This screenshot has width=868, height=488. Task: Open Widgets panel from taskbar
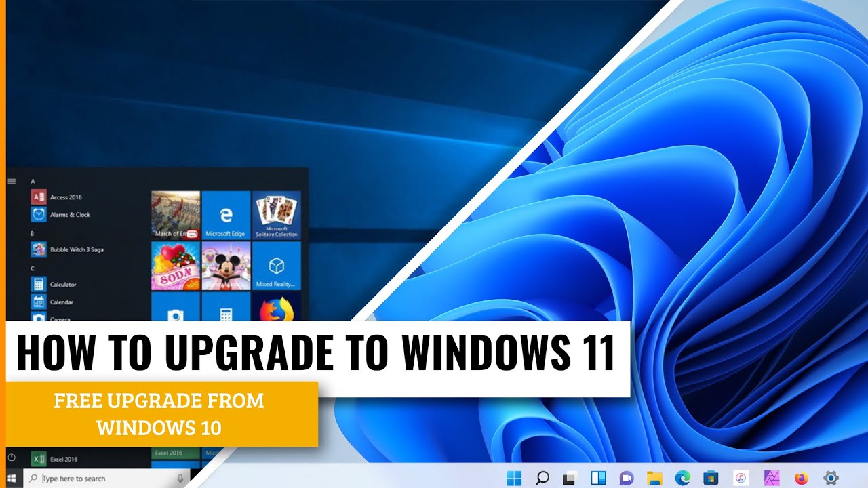point(598,478)
